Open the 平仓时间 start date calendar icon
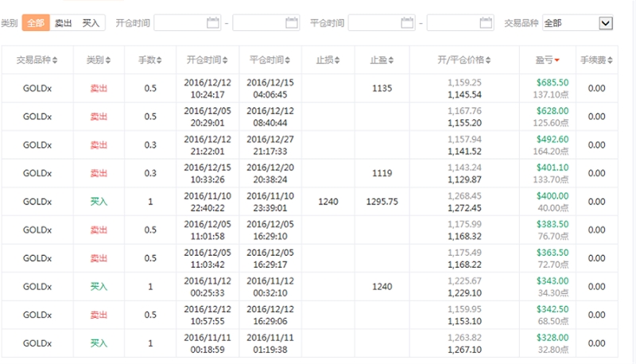Screen dimensions: 636x364 (407, 23)
